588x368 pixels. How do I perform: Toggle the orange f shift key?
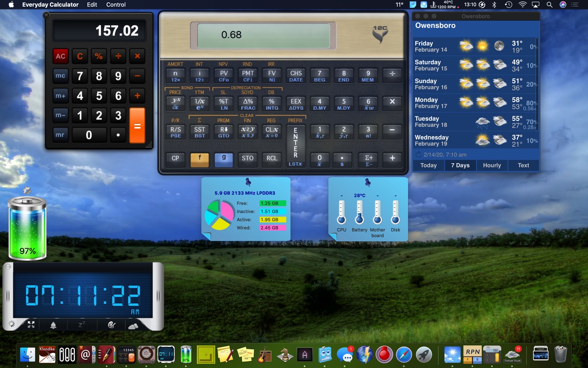pos(200,159)
